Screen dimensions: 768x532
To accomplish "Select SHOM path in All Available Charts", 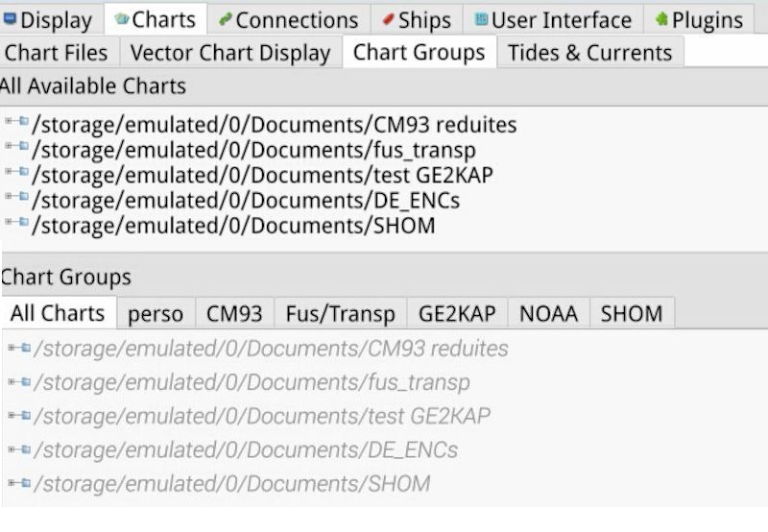I will [233, 226].
